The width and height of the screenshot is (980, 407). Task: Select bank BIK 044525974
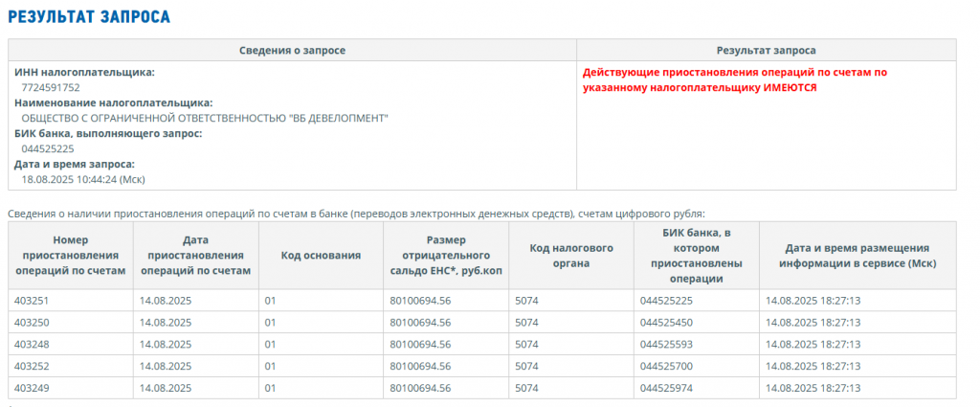click(x=666, y=388)
